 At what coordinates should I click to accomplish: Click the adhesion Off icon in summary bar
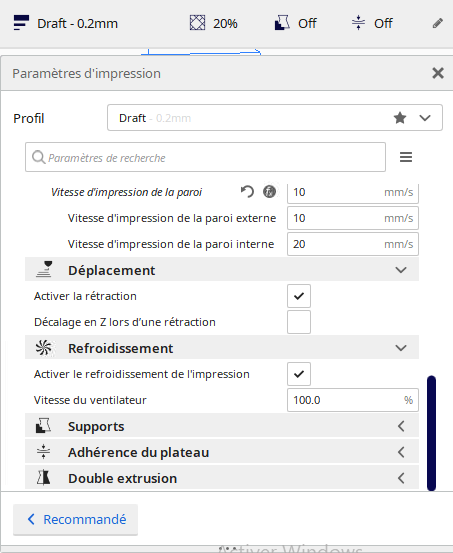[358, 23]
